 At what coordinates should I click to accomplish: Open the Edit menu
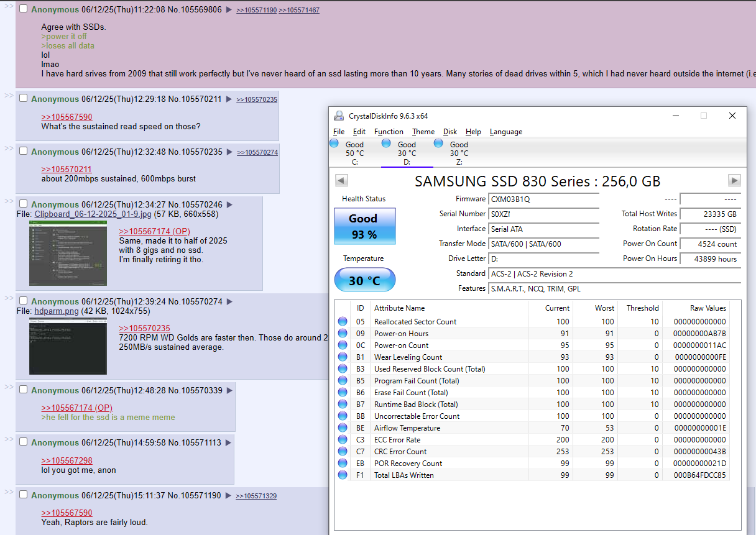359,132
